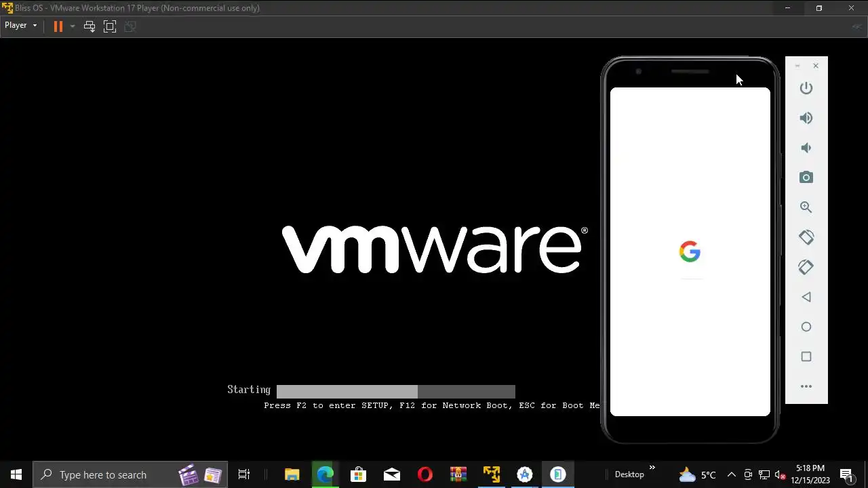The image size is (868, 488).
Task: Click the Google logo on phone screen
Action: [690, 251]
